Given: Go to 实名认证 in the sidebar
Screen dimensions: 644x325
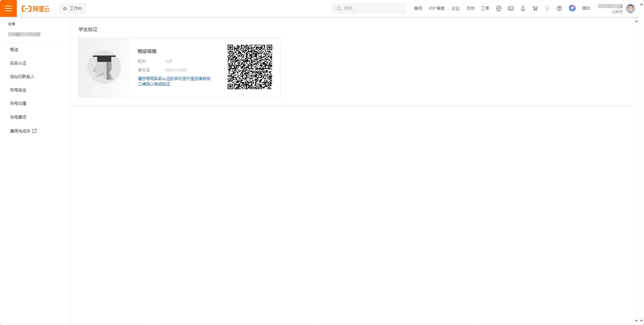Looking at the screenshot, I should click(x=18, y=63).
